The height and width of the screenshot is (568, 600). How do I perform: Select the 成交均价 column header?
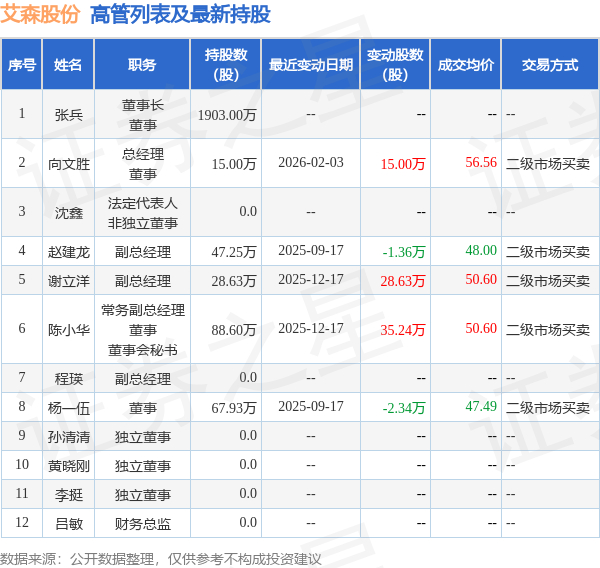click(x=466, y=65)
